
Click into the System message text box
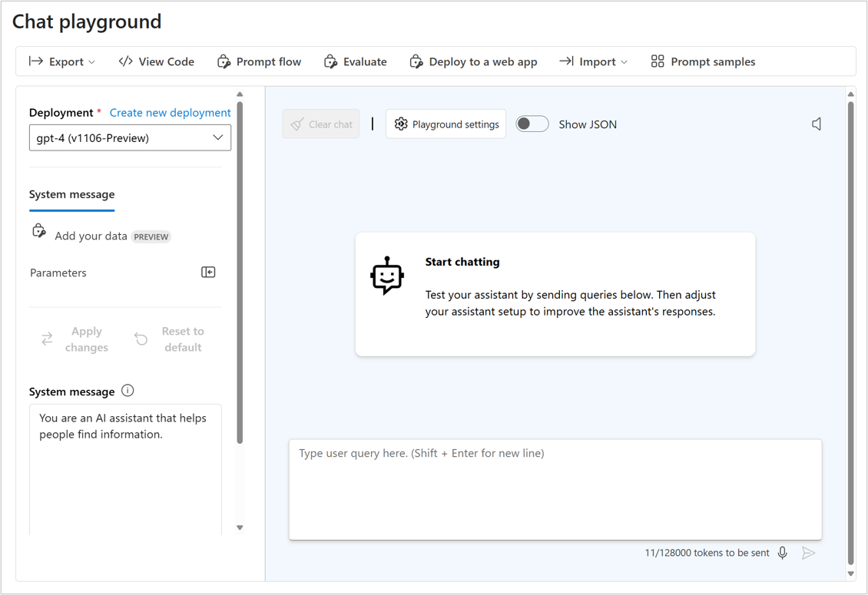click(x=125, y=469)
